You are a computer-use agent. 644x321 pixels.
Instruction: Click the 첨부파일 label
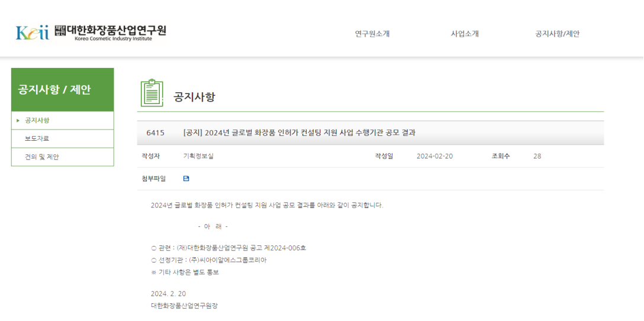154,179
